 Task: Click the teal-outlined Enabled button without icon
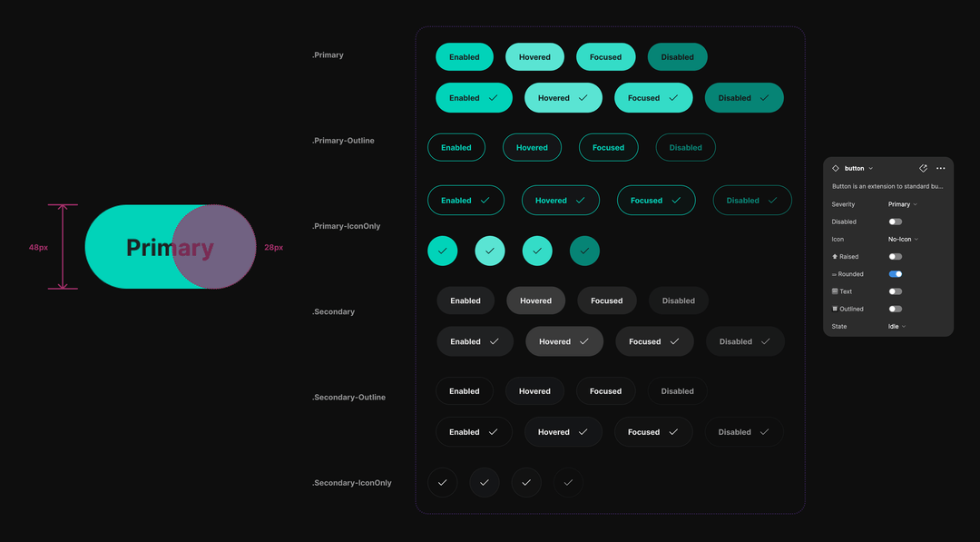456,148
